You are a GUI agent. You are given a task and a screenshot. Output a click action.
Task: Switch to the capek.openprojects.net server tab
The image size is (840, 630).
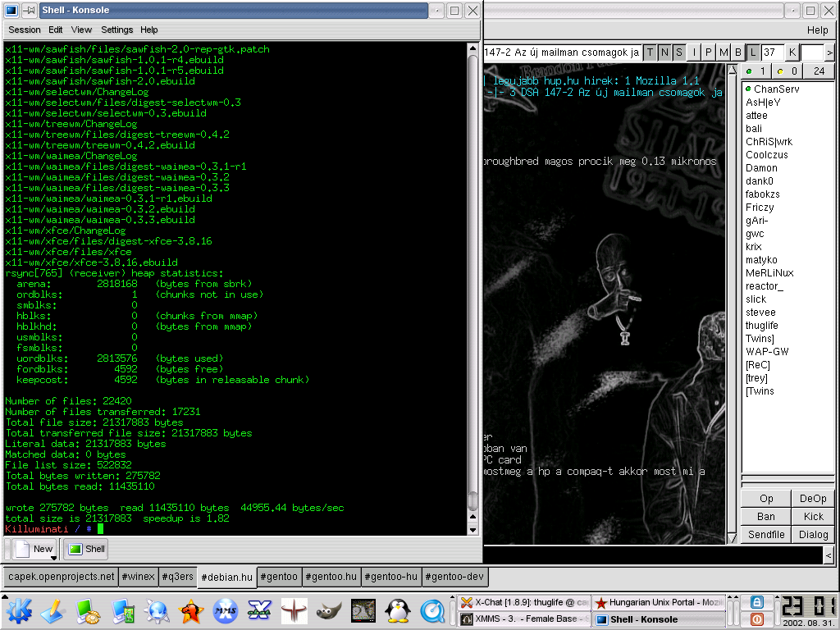(61, 577)
